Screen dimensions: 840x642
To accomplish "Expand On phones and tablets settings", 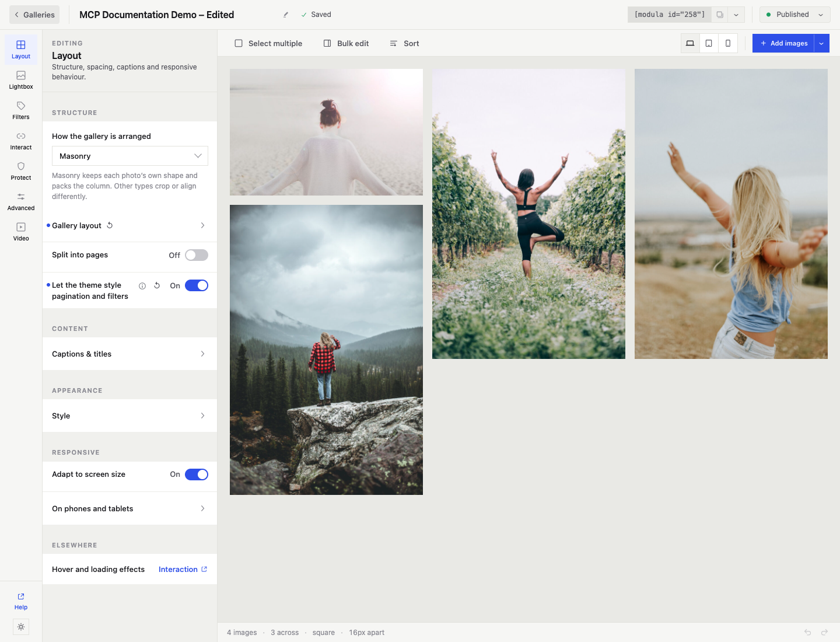I will coord(129,508).
